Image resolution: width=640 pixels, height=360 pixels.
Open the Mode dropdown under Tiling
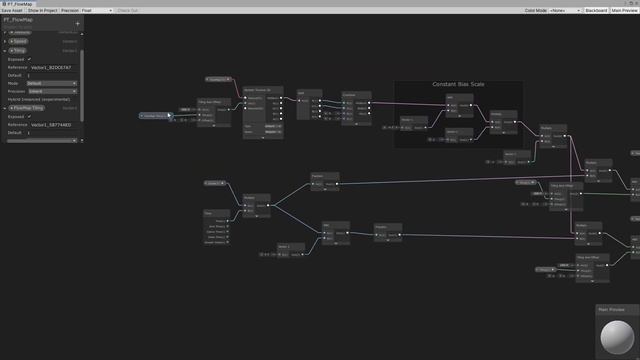click(x=52, y=83)
